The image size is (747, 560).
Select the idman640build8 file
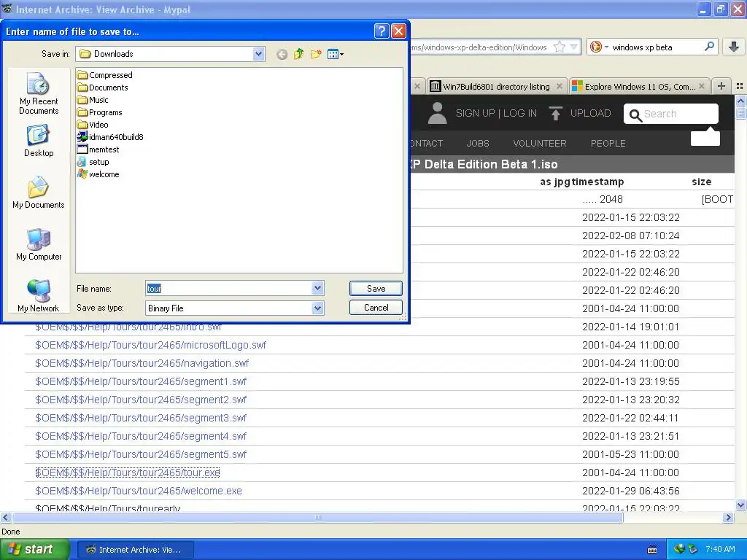pyautogui.click(x=110, y=137)
